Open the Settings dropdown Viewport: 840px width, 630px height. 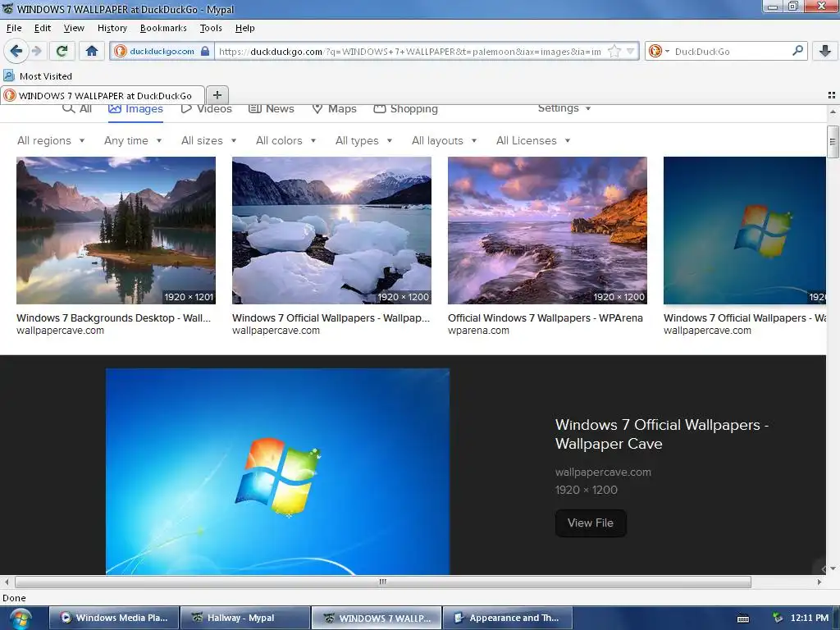(564, 108)
